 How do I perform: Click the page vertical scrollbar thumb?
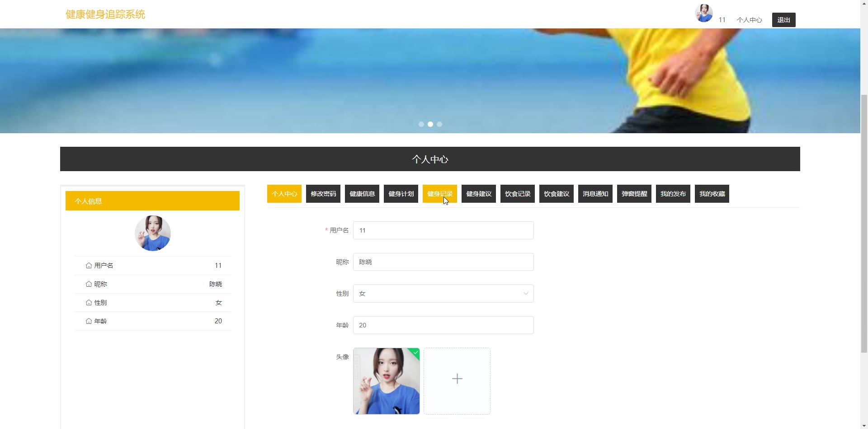click(x=864, y=224)
